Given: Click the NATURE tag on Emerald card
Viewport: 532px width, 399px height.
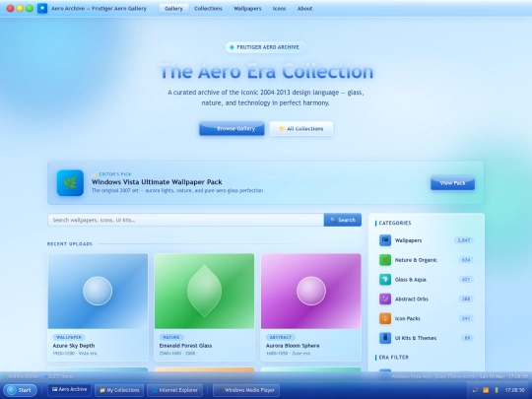Looking at the screenshot, I should (x=171, y=337).
